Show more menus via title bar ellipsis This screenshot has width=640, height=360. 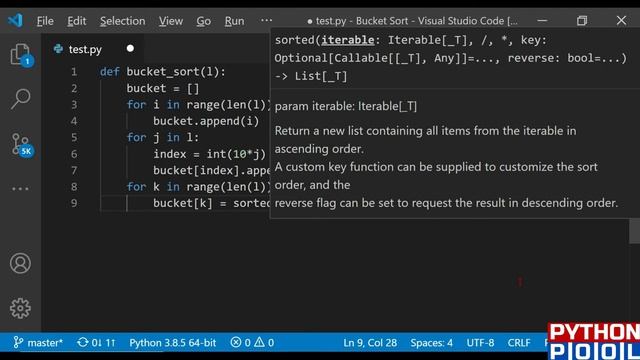pos(266,20)
